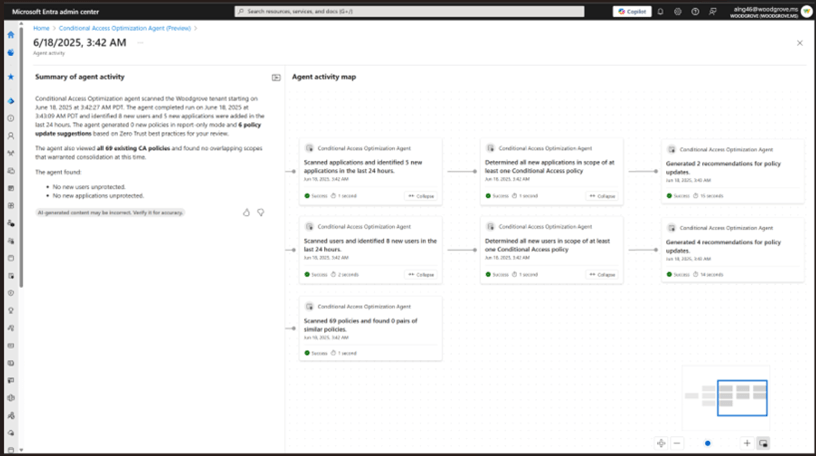Open the account menu for woodgrove user
This screenshot has height=456, width=816.
click(x=804, y=11)
